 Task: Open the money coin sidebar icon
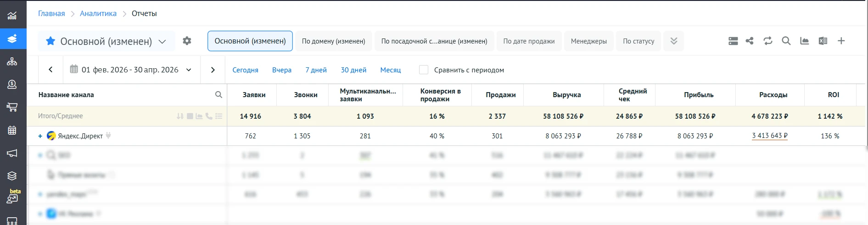pos(12,84)
